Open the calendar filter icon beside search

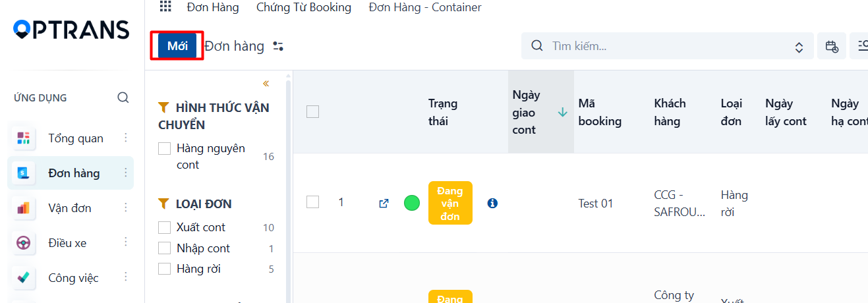coord(832,46)
